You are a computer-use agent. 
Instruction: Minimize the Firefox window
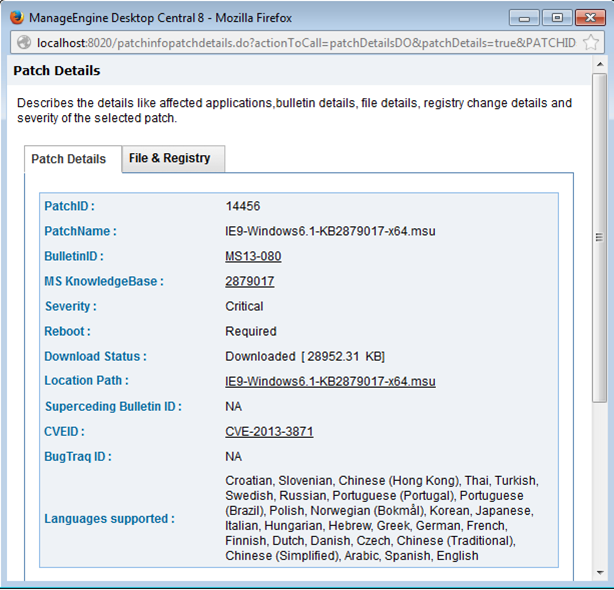click(x=524, y=18)
